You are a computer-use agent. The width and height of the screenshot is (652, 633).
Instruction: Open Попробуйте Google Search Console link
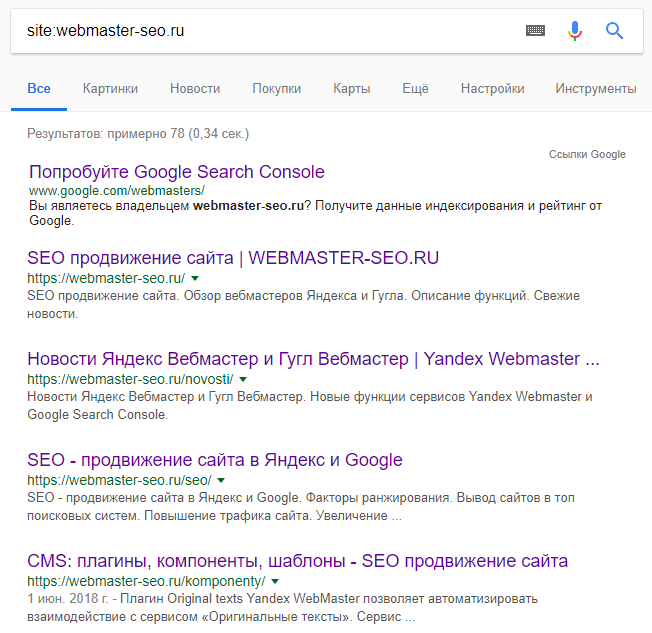(x=177, y=172)
